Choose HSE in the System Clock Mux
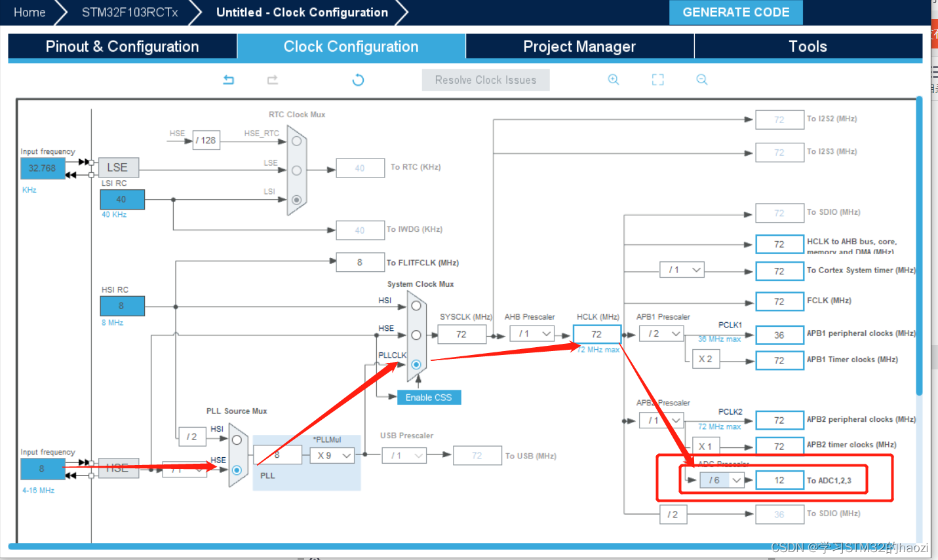This screenshot has height=560, width=938. click(x=416, y=335)
